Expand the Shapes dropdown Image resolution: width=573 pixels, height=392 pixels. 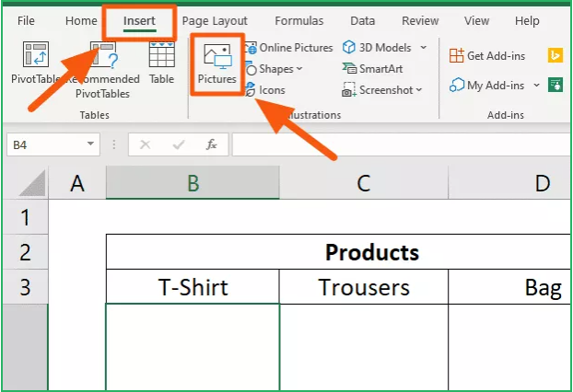tap(298, 69)
